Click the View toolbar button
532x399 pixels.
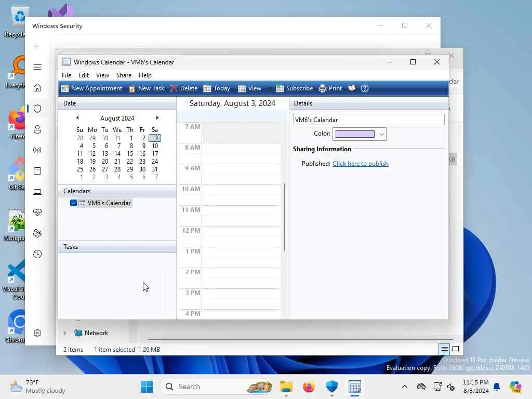click(x=250, y=88)
